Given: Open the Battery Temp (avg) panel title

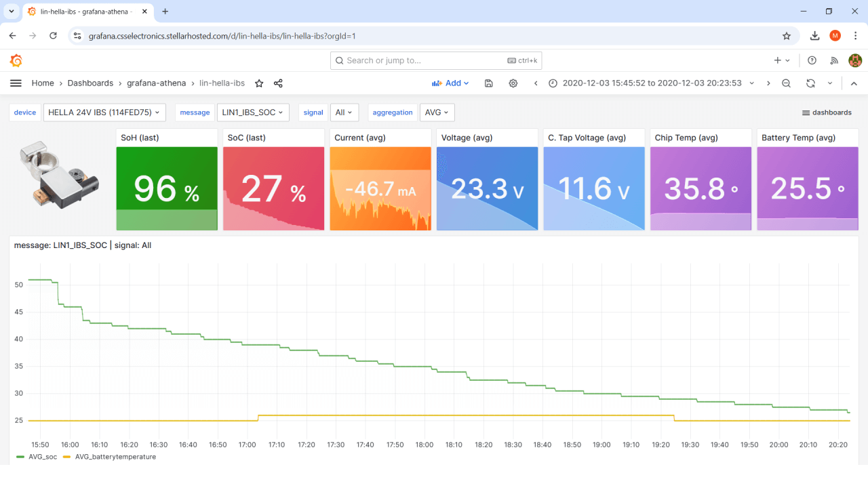Looking at the screenshot, I should click(x=798, y=138).
